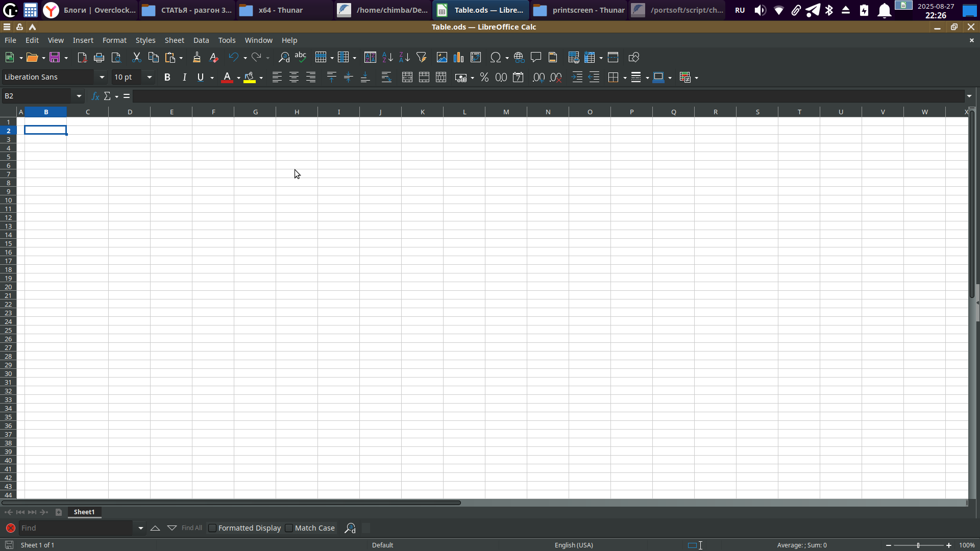Enable the Match Case checkbox
980x551 pixels.
[289, 528]
